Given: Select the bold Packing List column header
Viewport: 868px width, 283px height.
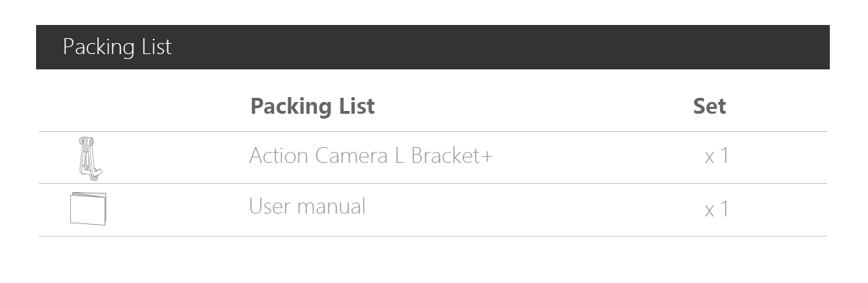Looking at the screenshot, I should [312, 106].
